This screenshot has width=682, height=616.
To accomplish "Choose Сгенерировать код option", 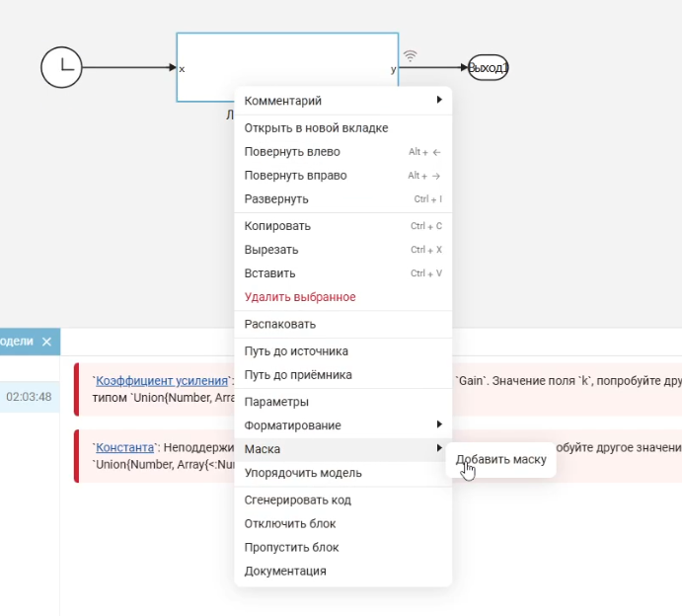I will 297,500.
